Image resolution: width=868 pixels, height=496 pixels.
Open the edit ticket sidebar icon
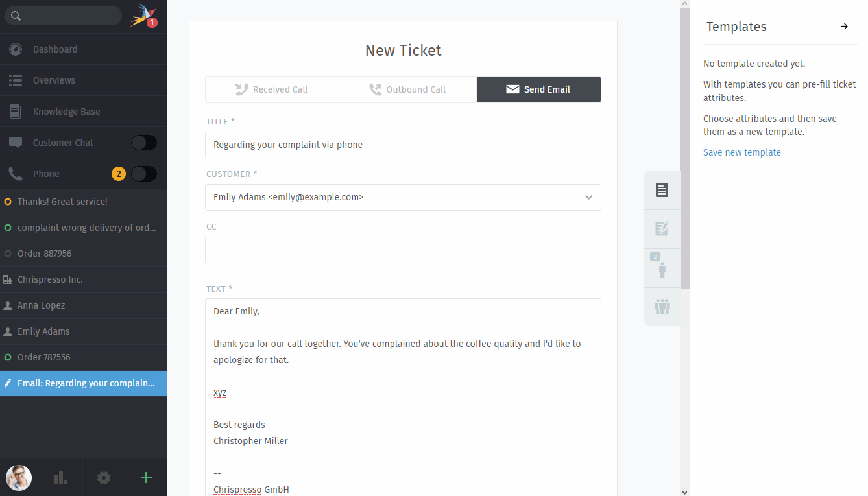pos(662,229)
